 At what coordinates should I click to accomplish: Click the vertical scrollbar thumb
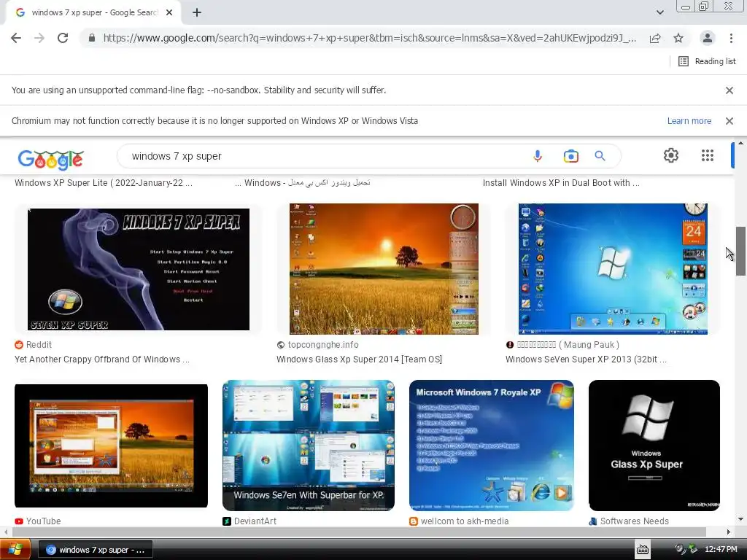pos(740,251)
